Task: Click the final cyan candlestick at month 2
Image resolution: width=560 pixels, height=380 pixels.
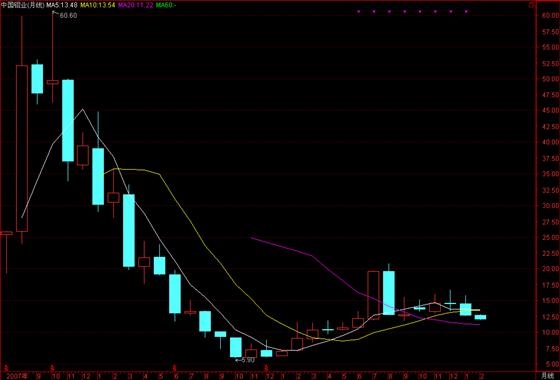Action: tap(480, 317)
